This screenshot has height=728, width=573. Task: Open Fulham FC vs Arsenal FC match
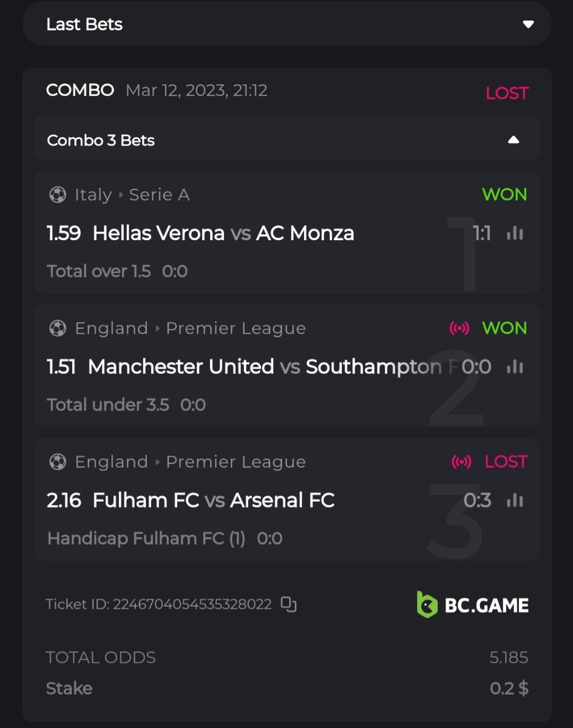tap(213, 500)
